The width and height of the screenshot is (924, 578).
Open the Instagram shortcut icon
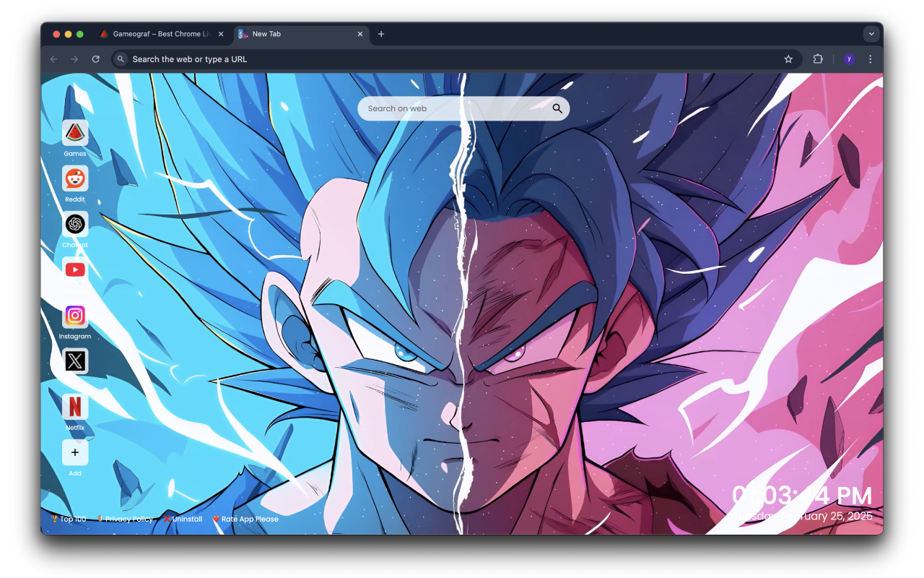(75, 316)
